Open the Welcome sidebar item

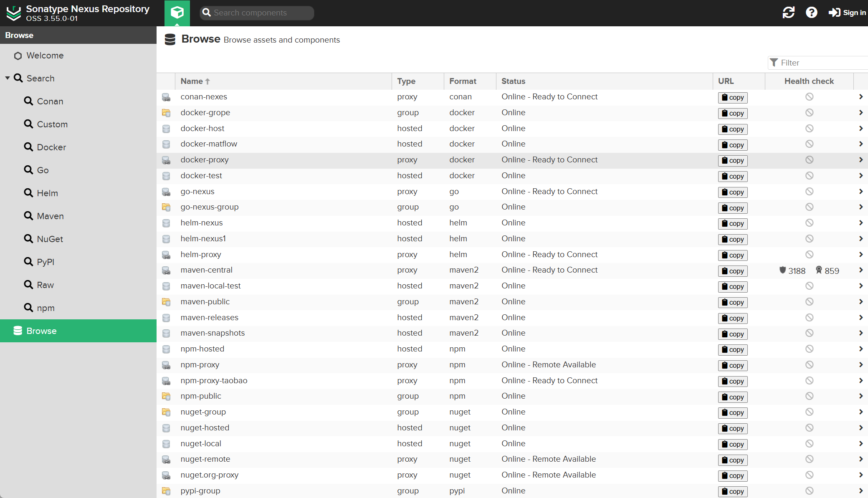click(45, 56)
